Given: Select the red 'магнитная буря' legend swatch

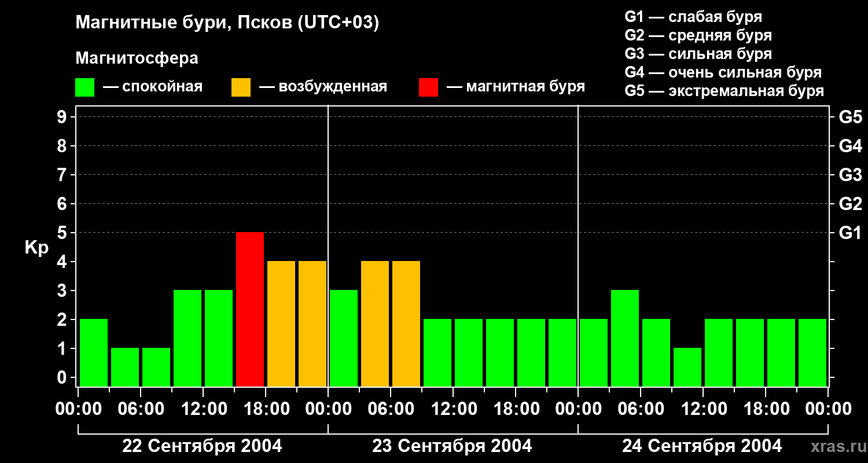Looking at the screenshot, I should pyautogui.click(x=429, y=87).
